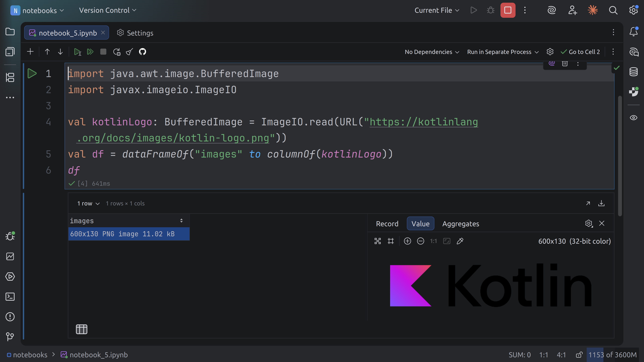Switch to the Aggregates tab
644x362 pixels.
coord(461,224)
